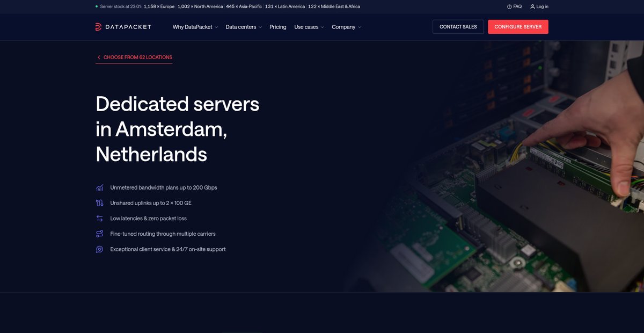Click the green server stock status dot

pos(97,6)
